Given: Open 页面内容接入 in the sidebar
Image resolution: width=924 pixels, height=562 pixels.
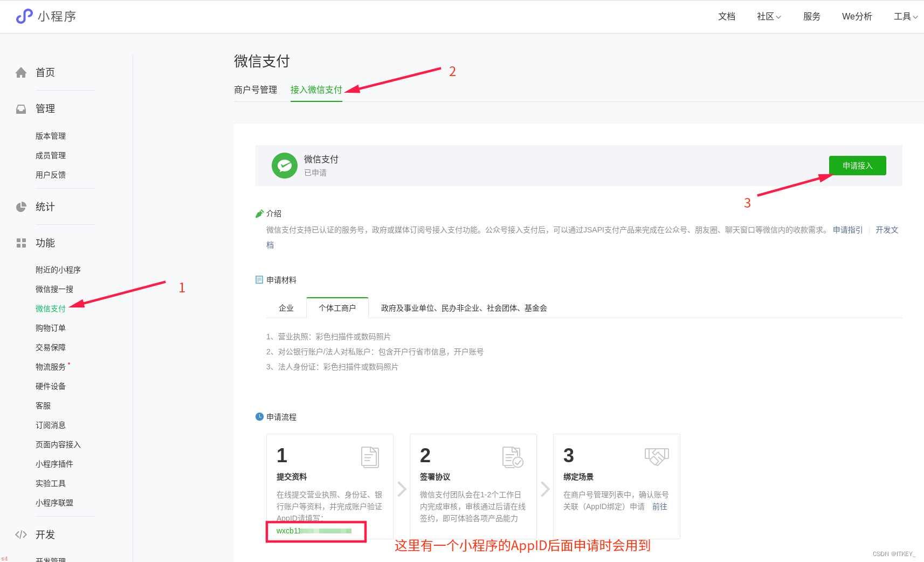Looking at the screenshot, I should (x=58, y=444).
